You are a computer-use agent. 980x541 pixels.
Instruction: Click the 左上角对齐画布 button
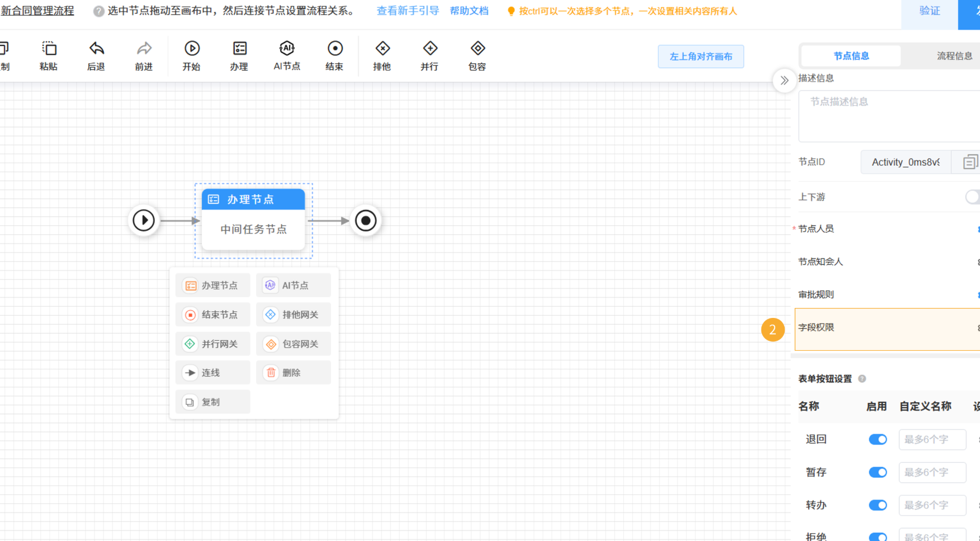[701, 57]
